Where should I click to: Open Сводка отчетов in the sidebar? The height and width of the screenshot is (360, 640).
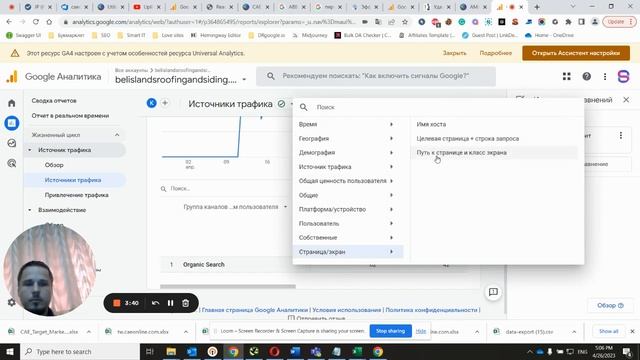click(54, 100)
